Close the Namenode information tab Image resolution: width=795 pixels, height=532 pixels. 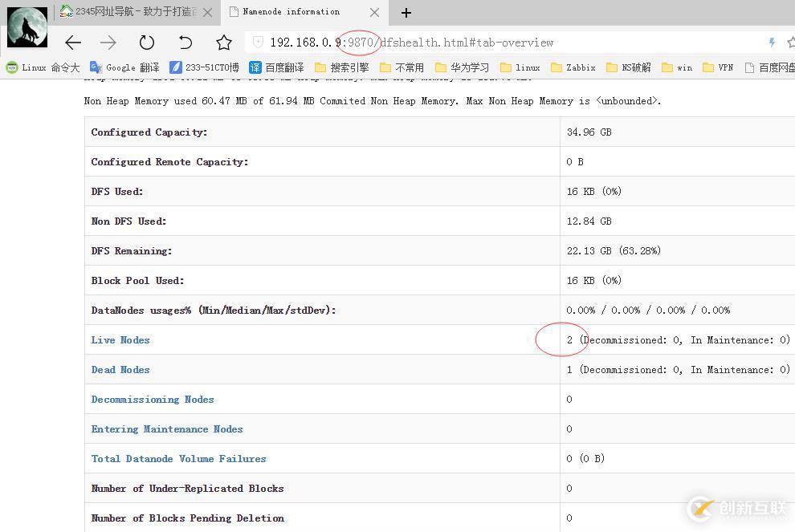point(374,13)
